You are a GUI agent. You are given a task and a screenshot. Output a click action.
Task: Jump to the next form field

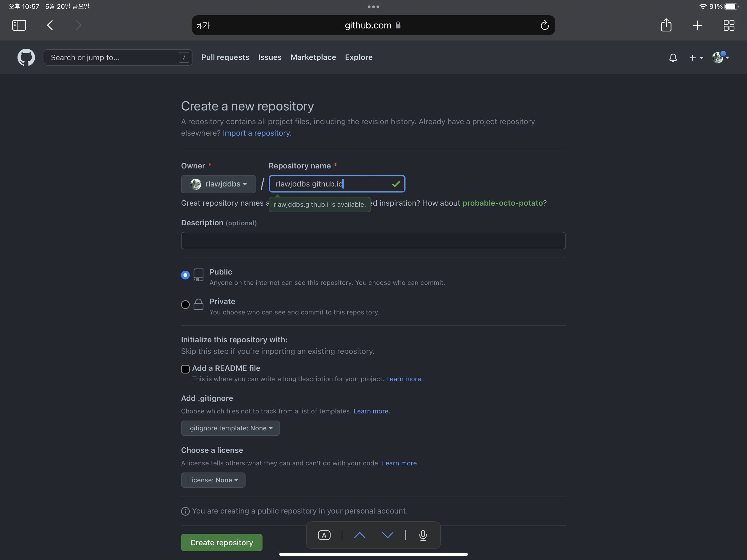click(387, 535)
